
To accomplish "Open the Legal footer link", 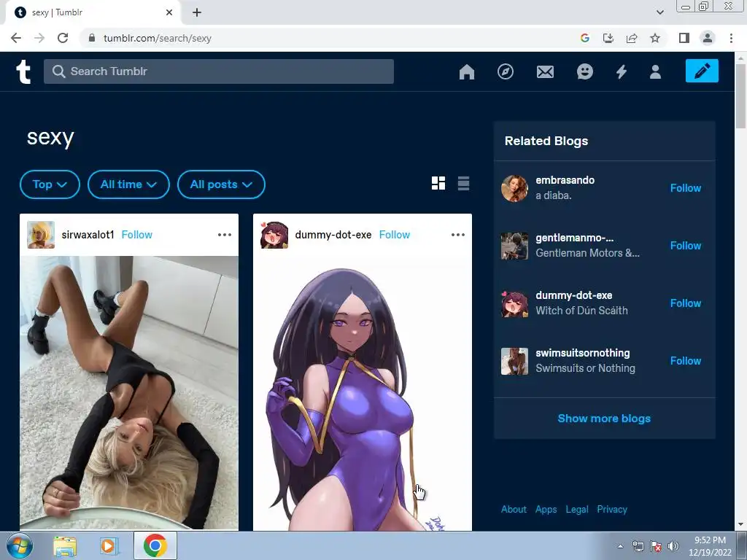I will pyautogui.click(x=577, y=510).
